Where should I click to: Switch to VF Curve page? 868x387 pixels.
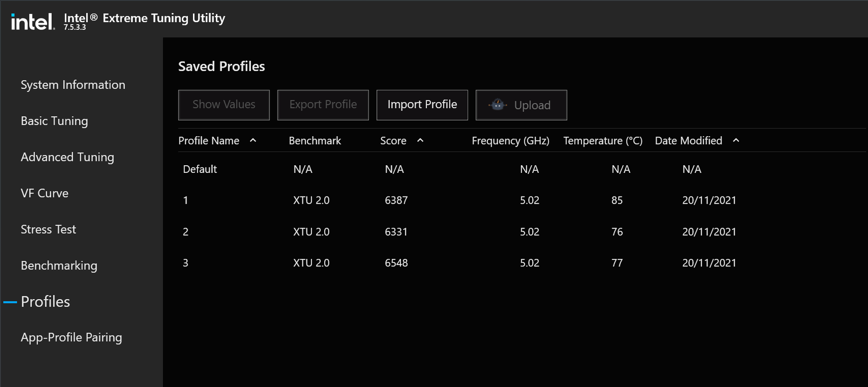[44, 193]
